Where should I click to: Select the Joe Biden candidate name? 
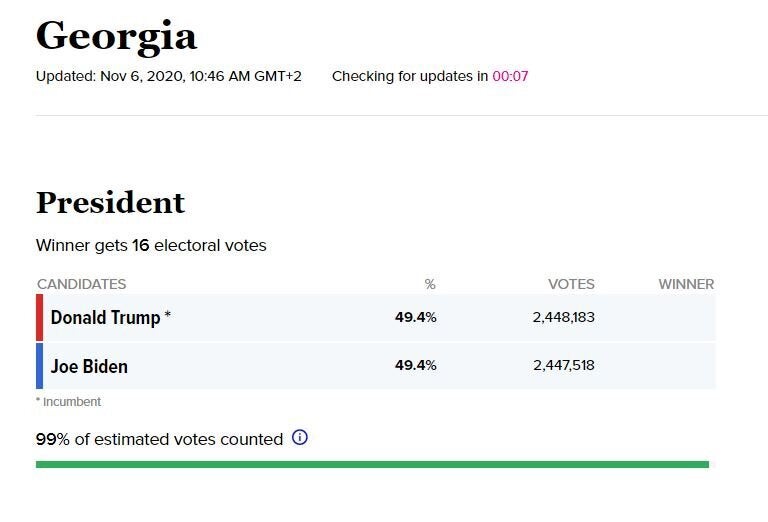pyautogui.click(x=90, y=366)
